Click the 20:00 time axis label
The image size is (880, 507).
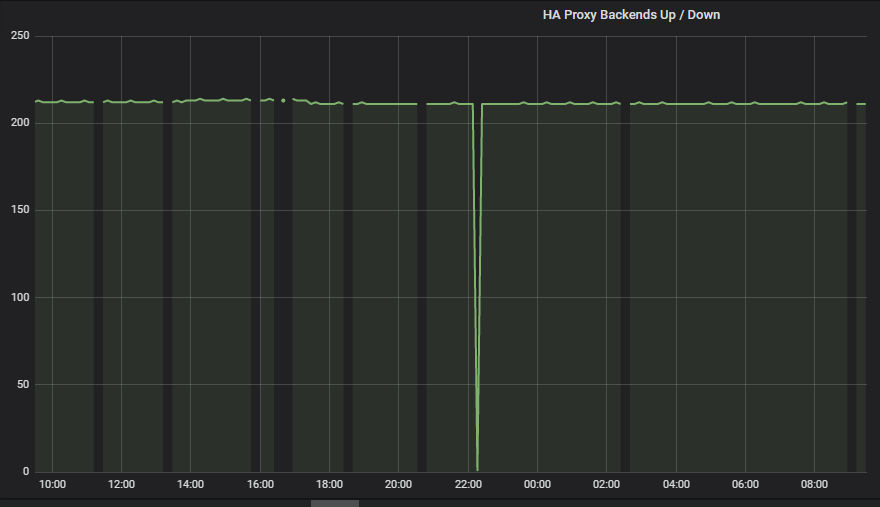pyautogui.click(x=398, y=484)
